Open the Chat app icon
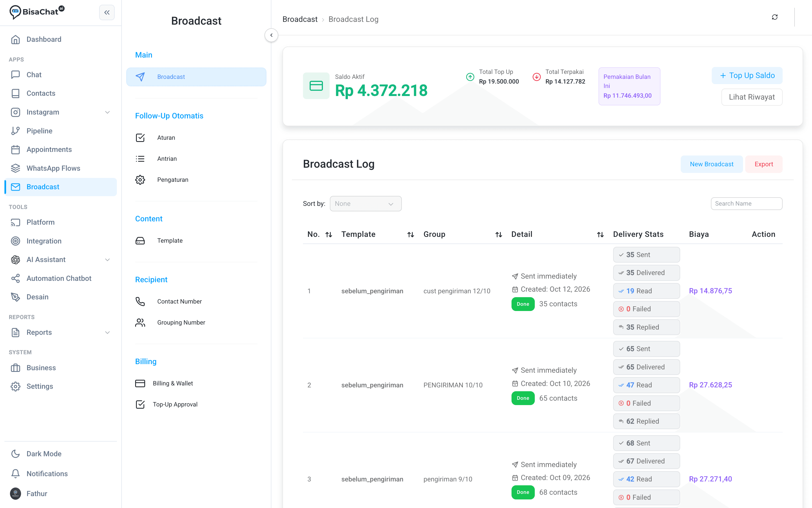Viewport: 812px width, 508px height. click(x=16, y=75)
